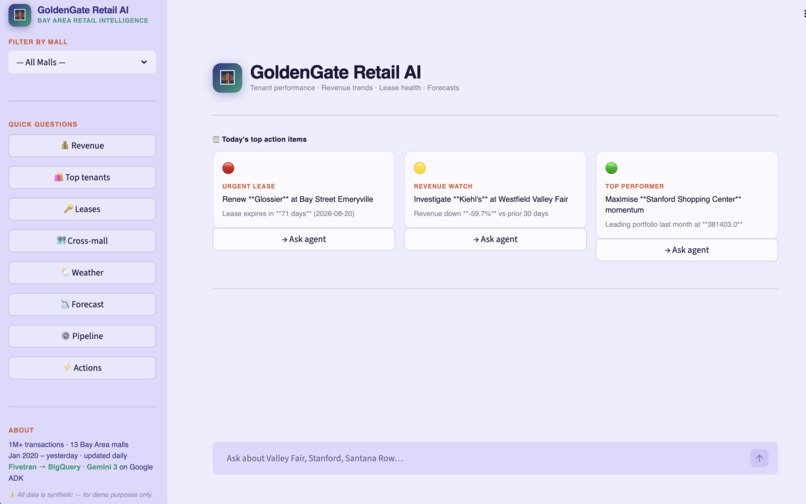The height and width of the screenshot is (504, 806).
Task: Click the "Revenue down **-59.7%**" line
Action: [x=481, y=213]
